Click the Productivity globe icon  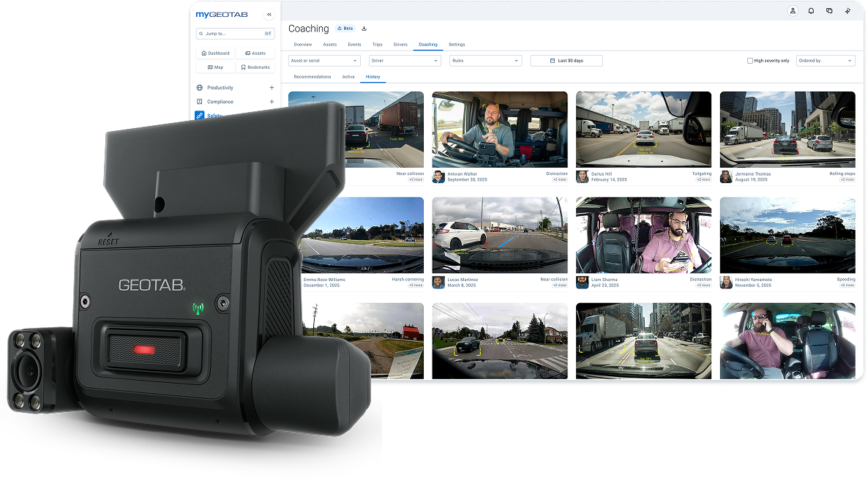200,88
